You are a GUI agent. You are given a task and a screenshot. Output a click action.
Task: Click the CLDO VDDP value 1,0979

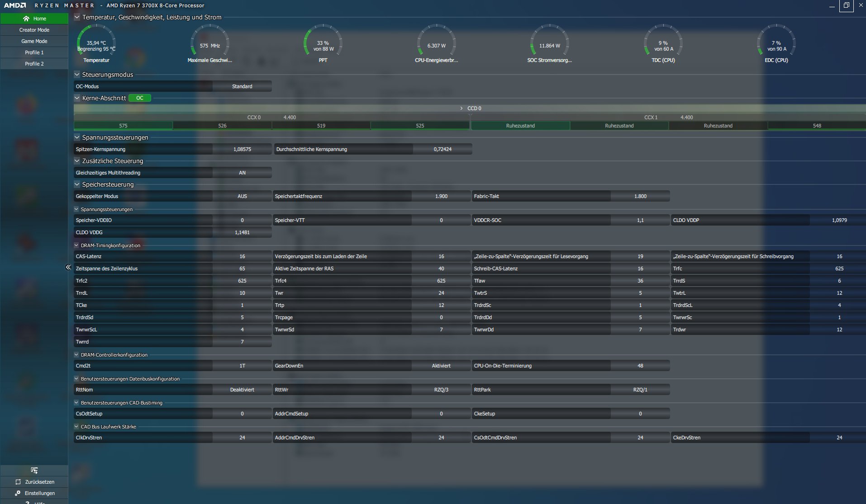pos(838,220)
